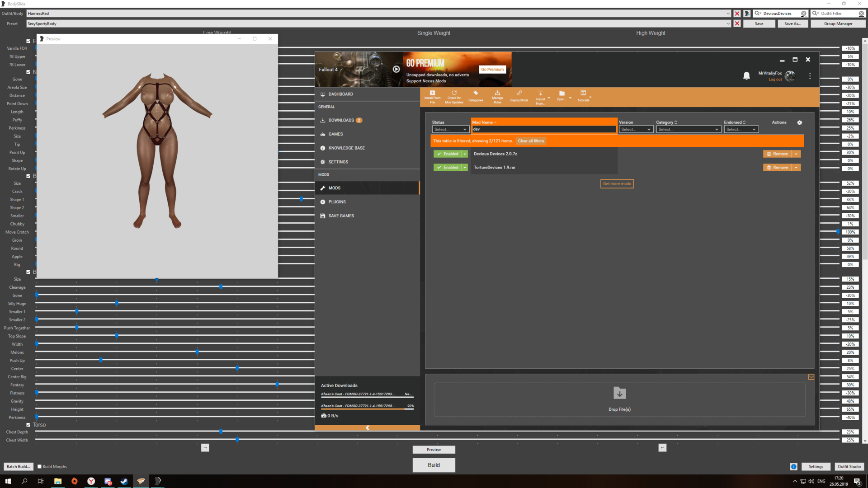The width and height of the screenshot is (868, 488).
Task: Open the Category filter dropdown
Action: click(688, 130)
